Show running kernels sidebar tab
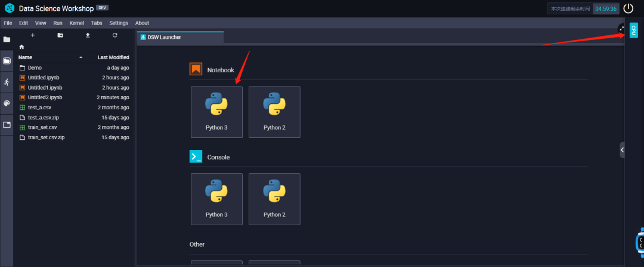This screenshot has width=644, height=267. click(x=7, y=82)
